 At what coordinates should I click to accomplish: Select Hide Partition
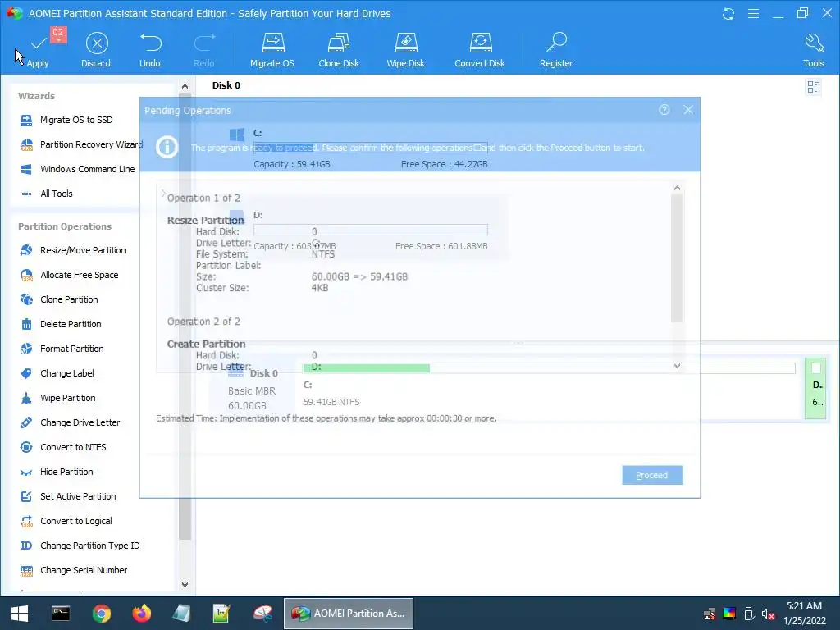click(57, 472)
